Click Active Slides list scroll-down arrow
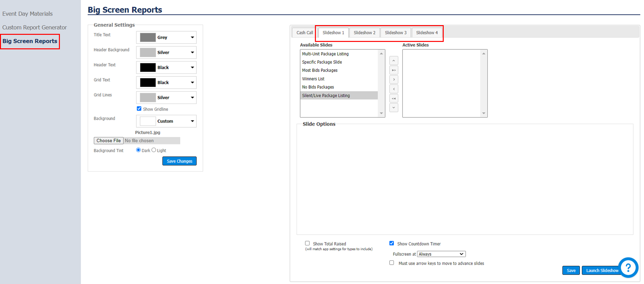Viewport: 644px width, 284px height. (x=484, y=113)
